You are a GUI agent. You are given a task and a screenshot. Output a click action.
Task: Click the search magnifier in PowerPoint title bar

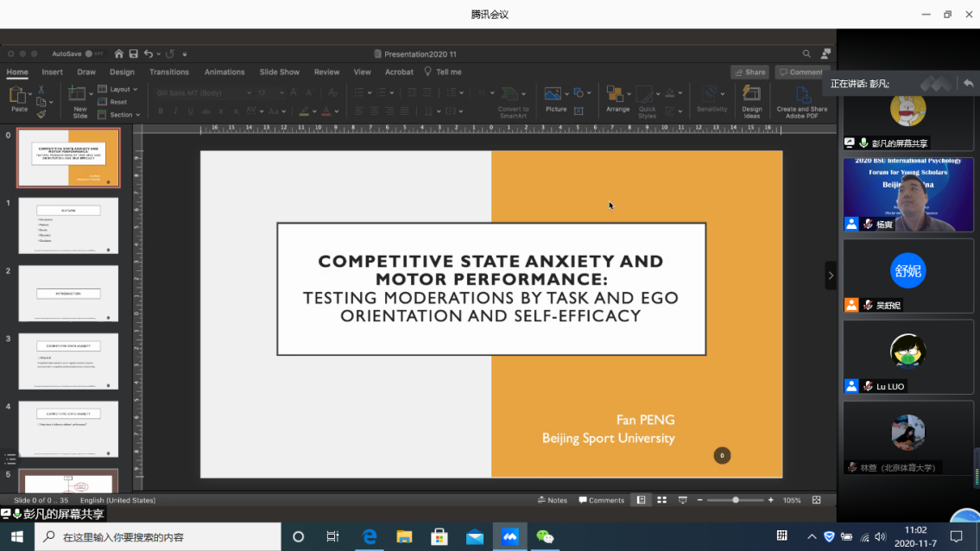click(806, 54)
